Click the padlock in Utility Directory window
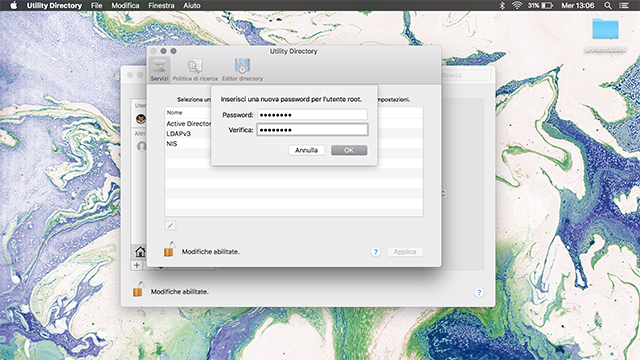This screenshot has height=360, width=640. click(x=169, y=249)
